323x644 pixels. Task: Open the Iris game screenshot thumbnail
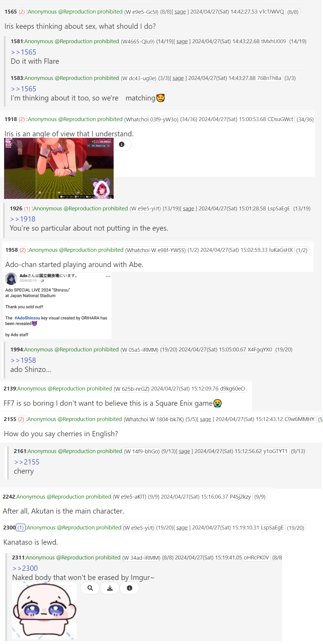click(59, 168)
